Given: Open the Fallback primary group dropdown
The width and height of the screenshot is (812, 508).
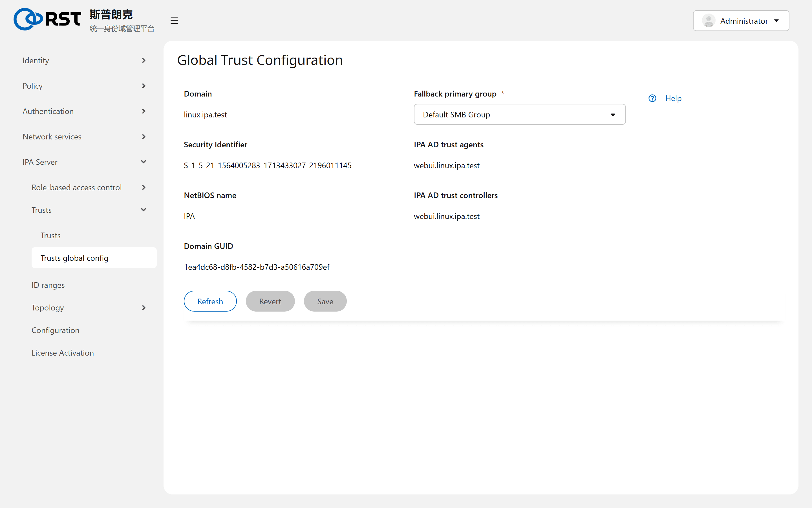Looking at the screenshot, I should (x=519, y=115).
